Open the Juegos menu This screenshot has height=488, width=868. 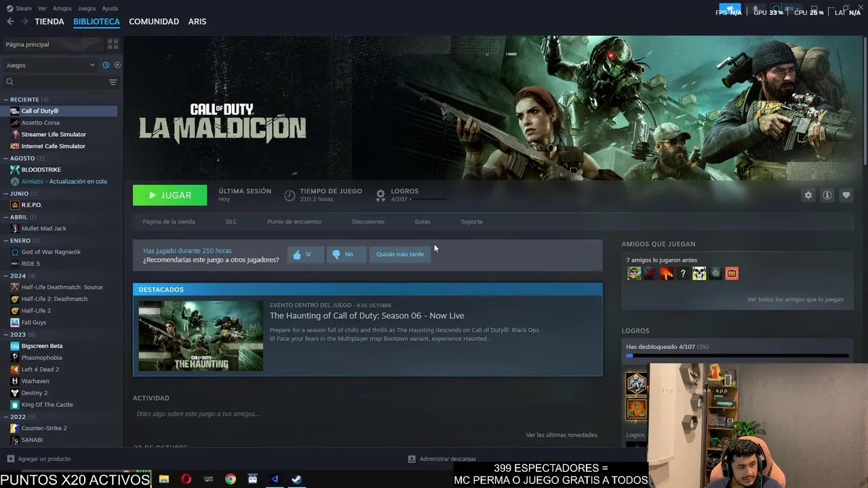(x=87, y=8)
